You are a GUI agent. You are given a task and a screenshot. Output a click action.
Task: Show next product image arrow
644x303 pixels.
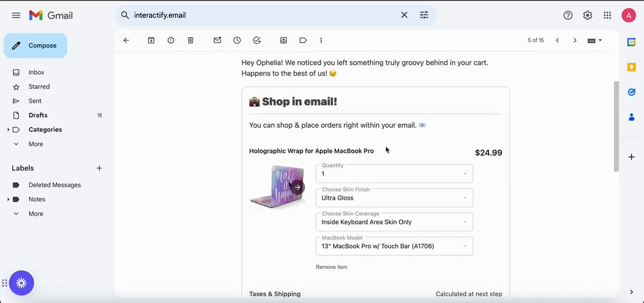click(x=297, y=187)
